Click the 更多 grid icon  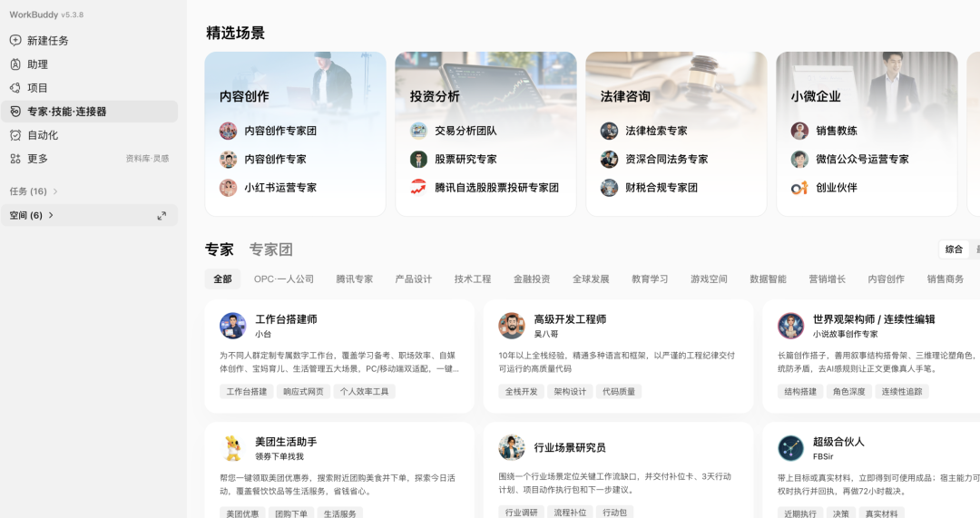[x=15, y=159]
